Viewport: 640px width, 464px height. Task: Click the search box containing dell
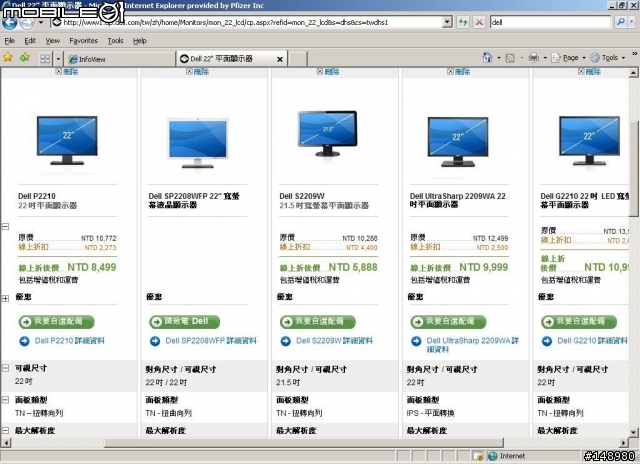[550, 22]
